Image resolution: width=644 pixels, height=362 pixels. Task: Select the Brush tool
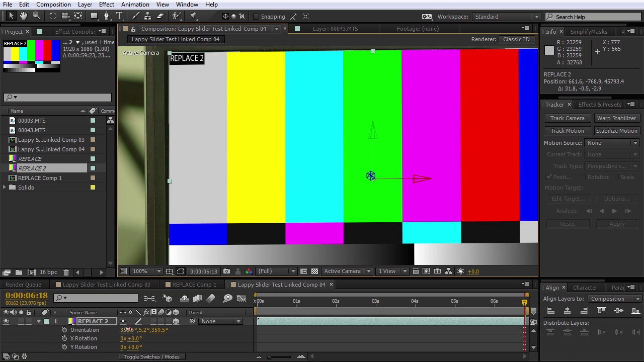pyautogui.click(x=135, y=16)
